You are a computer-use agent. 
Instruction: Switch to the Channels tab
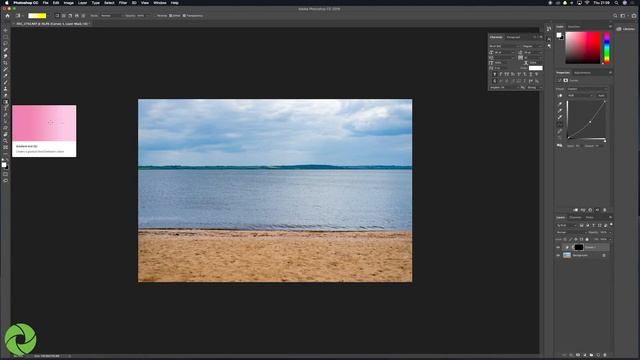575,217
